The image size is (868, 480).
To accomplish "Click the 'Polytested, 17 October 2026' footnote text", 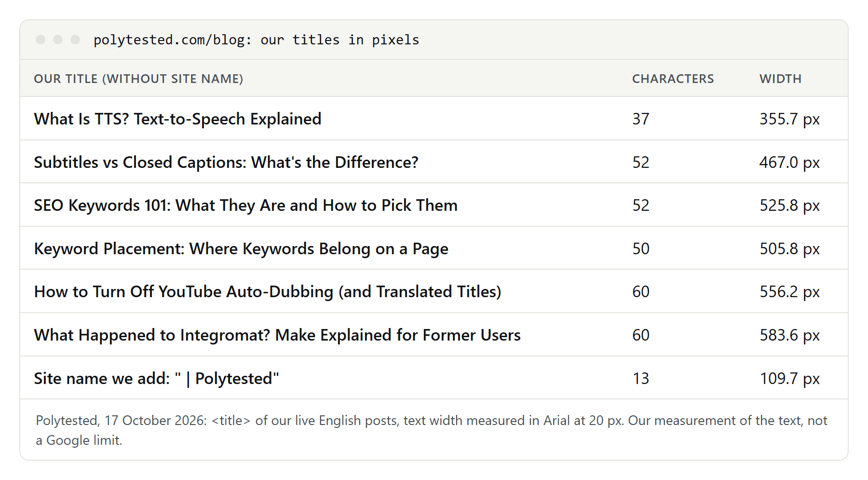I will point(432,430).
